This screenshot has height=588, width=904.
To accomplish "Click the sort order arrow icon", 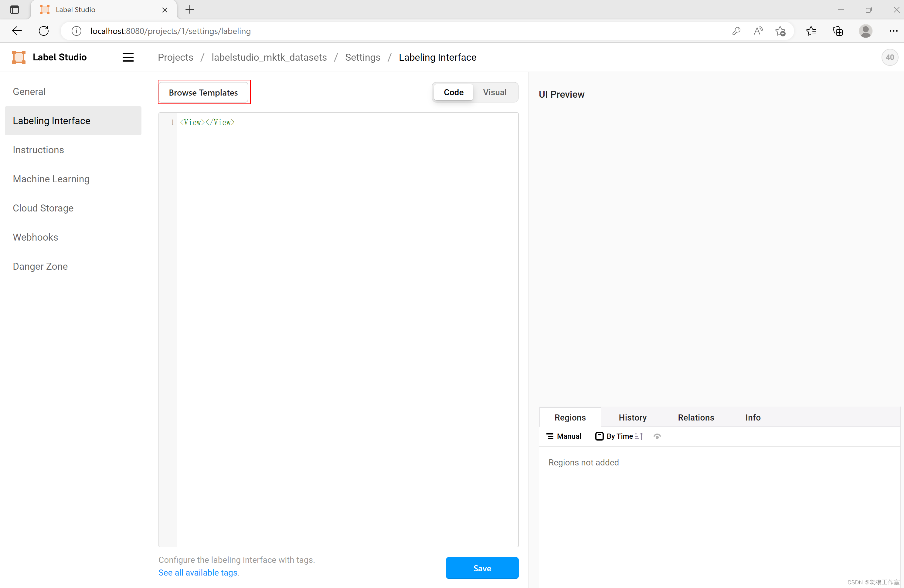I will (x=639, y=436).
